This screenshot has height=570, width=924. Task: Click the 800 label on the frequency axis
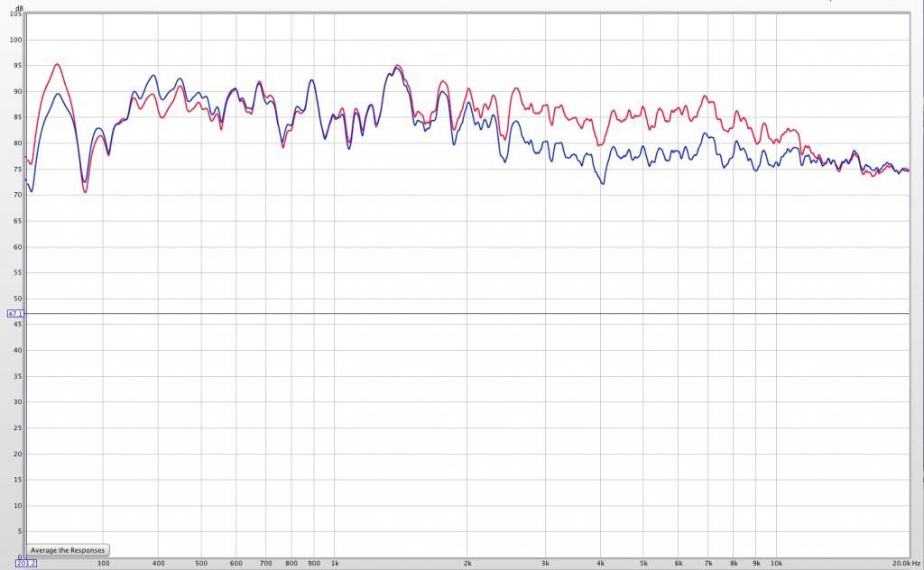pyautogui.click(x=291, y=564)
